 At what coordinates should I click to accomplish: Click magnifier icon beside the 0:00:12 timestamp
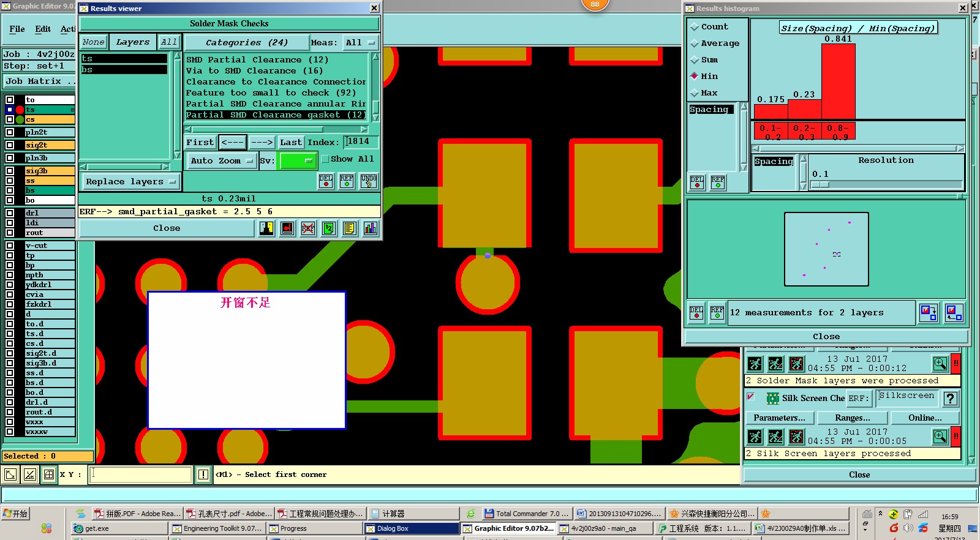coord(940,364)
